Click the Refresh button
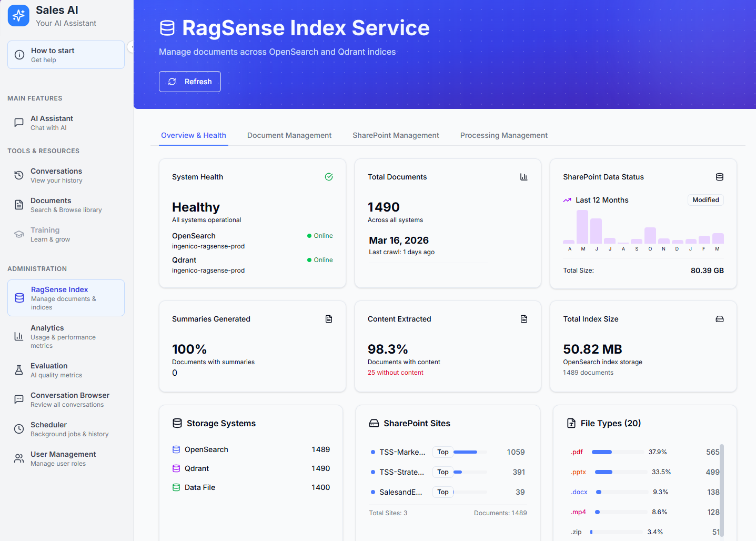The height and width of the screenshot is (541, 756). click(190, 82)
